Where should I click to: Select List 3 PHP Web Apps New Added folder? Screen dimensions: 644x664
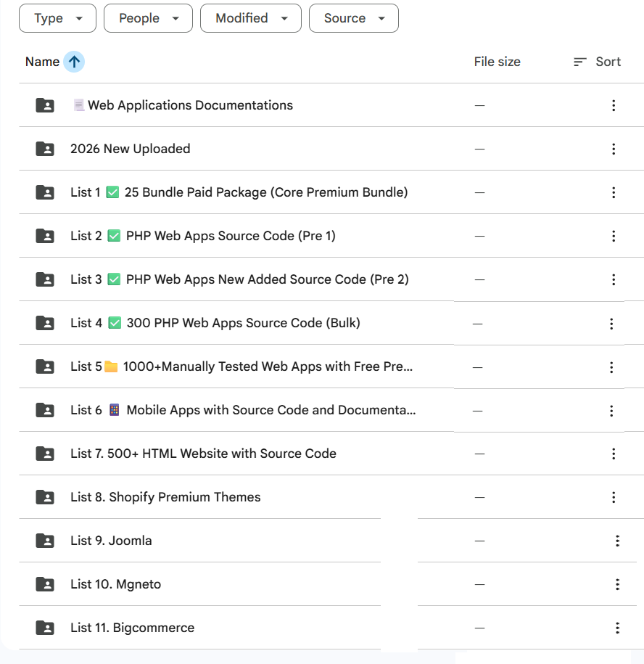(x=239, y=279)
